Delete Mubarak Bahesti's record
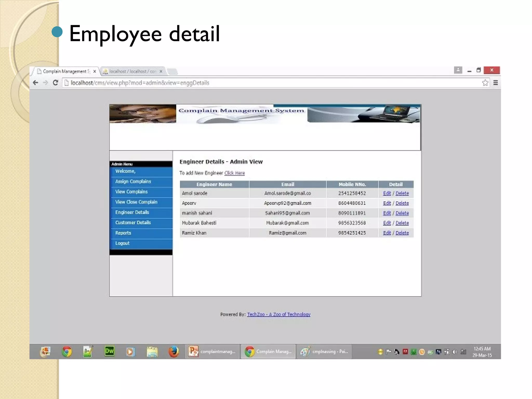 (402, 223)
